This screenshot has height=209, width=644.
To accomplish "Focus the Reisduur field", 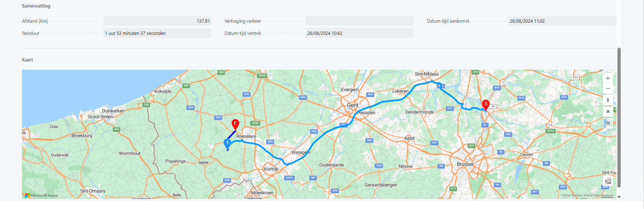I will click(x=157, y=33).
